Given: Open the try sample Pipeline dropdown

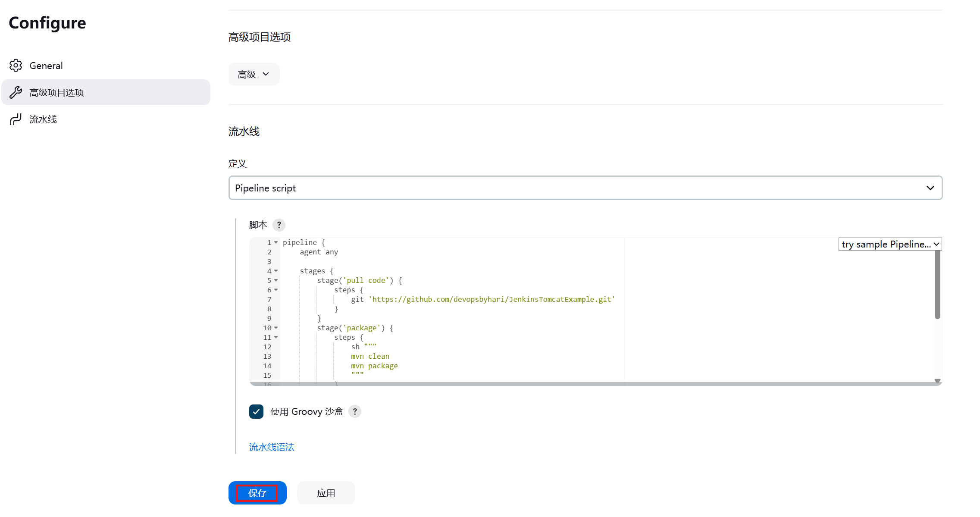Looking at the screenshot, I should 889,244.
